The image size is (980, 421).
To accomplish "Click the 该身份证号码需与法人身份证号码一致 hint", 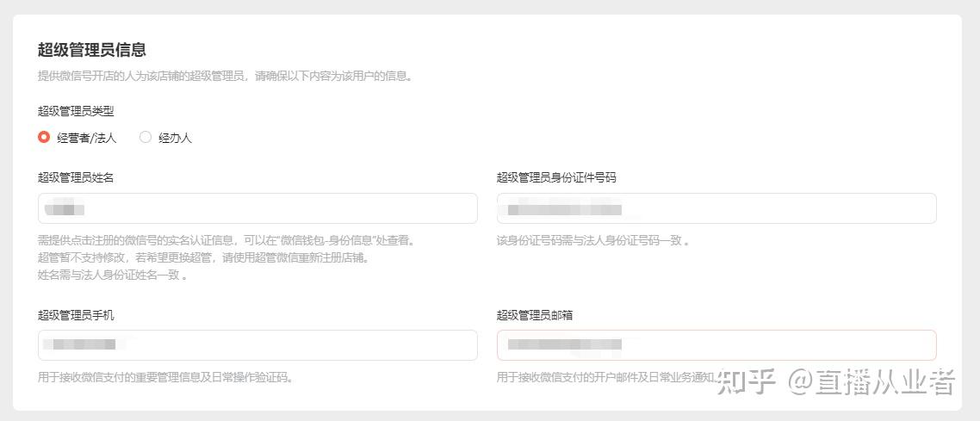I will 592,241.
